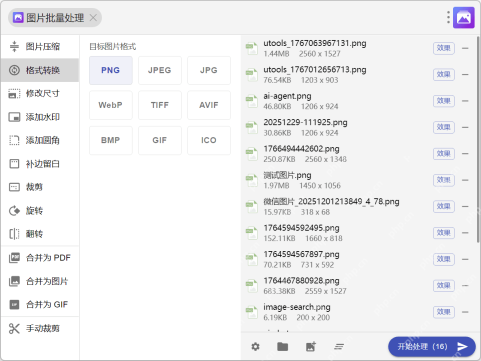
Task: Remove 1766494442602.png with its minus icon
Action: [x=465, y=154]
